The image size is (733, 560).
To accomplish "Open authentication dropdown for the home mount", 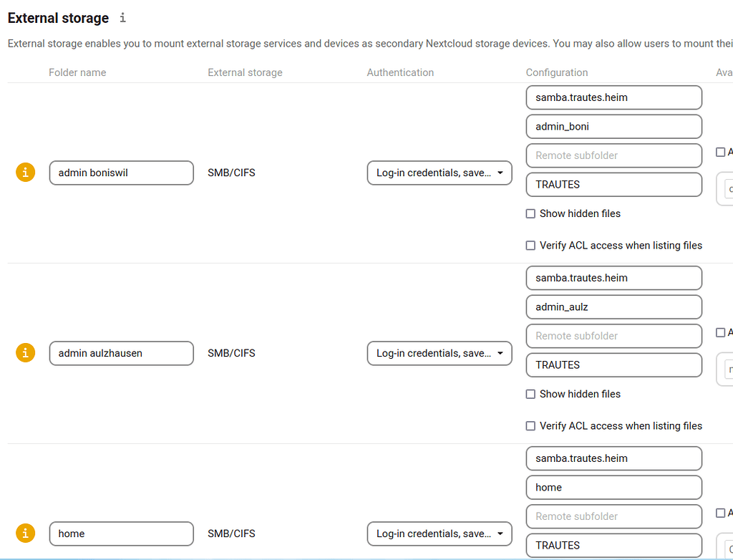I will (x=439, y=534).
